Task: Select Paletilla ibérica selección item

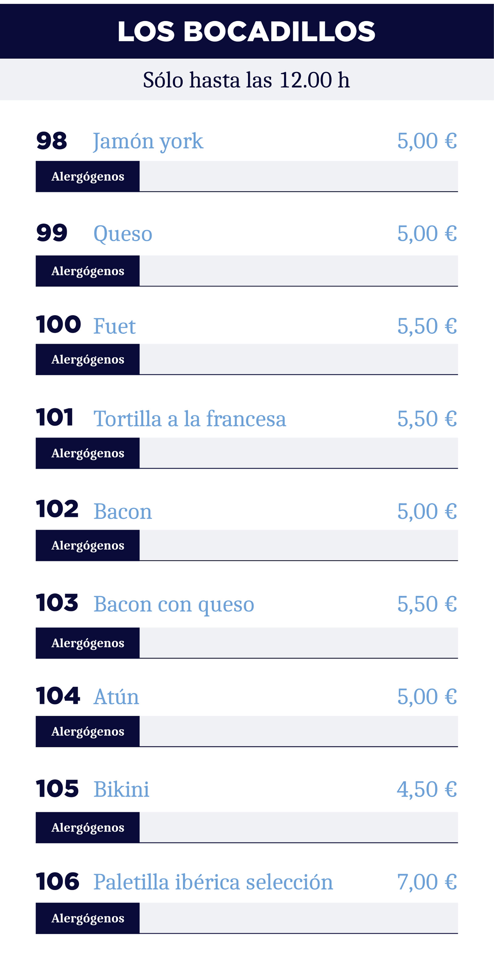Action: (213, 882)
